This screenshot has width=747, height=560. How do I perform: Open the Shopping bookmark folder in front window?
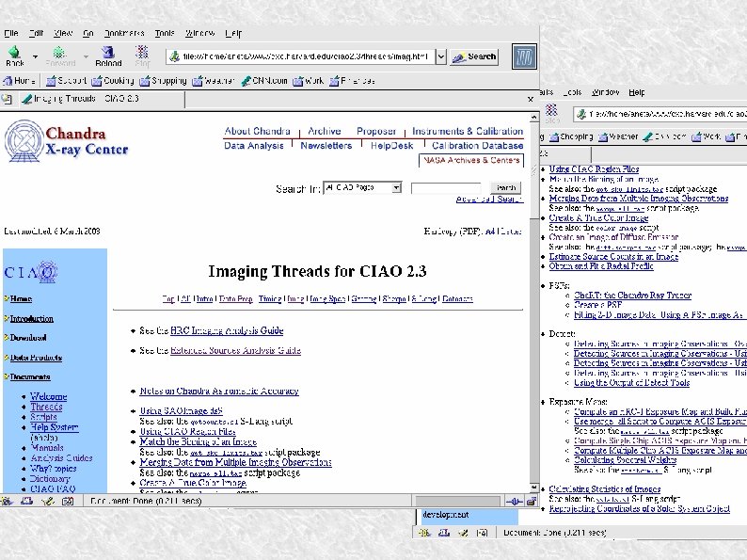pyautogui.click(x=163, y=81)
